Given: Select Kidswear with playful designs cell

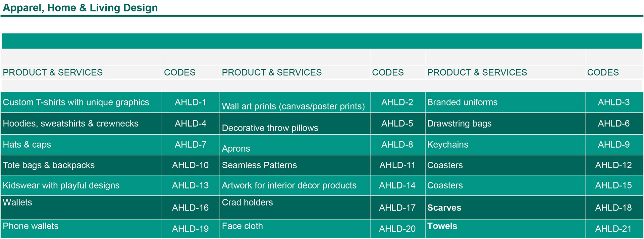Looking at the screenshot, I should [x=61, y=185].
